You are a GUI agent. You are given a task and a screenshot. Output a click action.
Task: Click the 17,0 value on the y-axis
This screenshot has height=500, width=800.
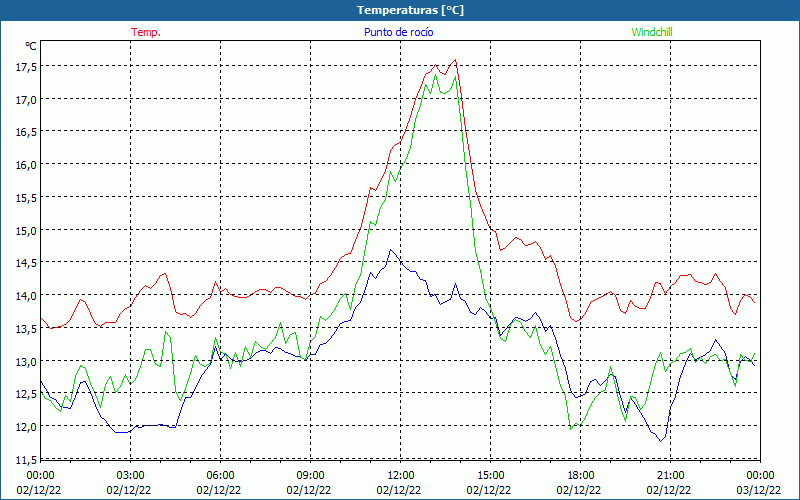[26, 99]
